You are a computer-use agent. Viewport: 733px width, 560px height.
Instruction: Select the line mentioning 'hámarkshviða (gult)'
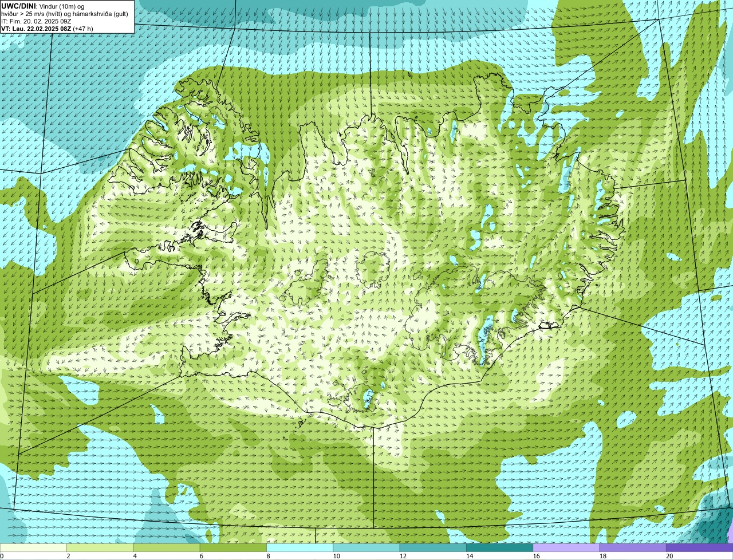pyautogui.click(x=65, y=13)
